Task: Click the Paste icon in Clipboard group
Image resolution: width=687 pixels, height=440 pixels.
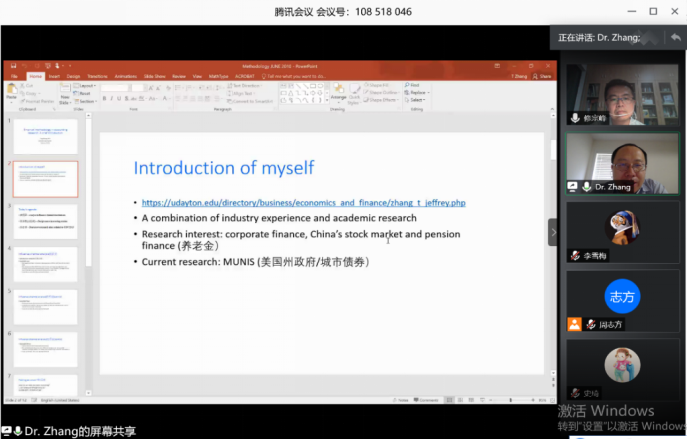Action: [x=11, y=92]
